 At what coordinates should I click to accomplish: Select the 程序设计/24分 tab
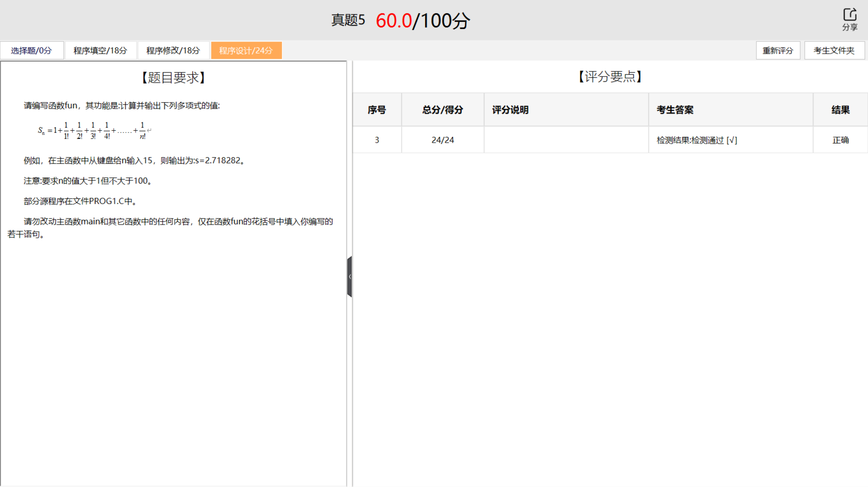[246, 51]
